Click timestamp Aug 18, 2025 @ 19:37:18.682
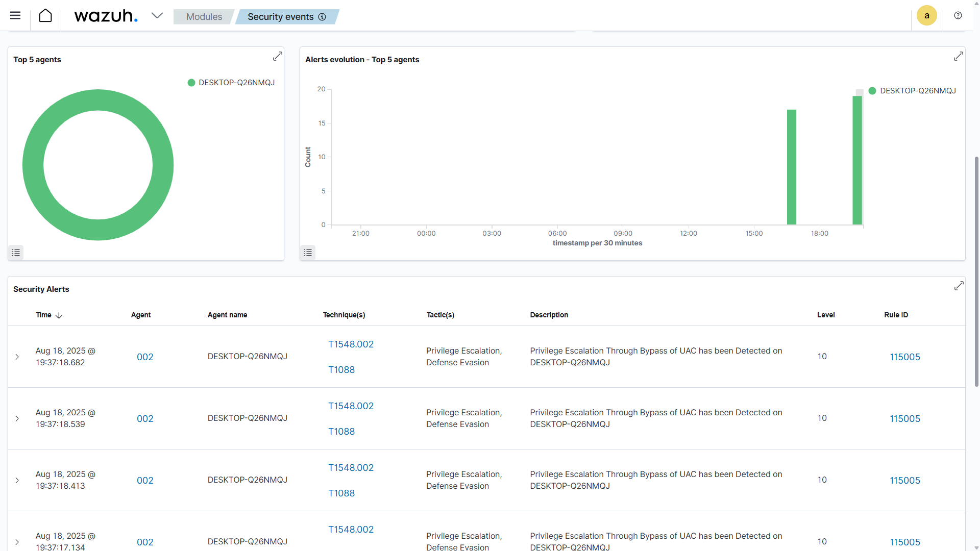 point(65,357)
